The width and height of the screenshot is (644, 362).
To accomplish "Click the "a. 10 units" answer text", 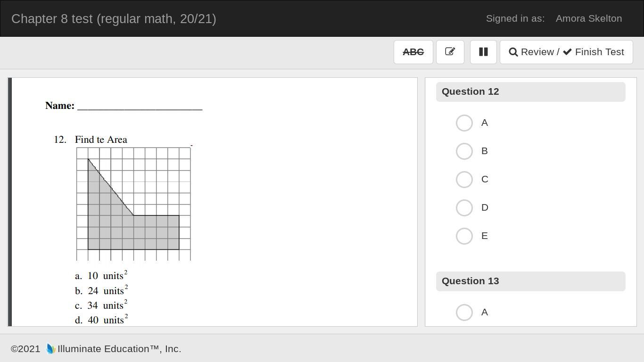I will [101, 276].
